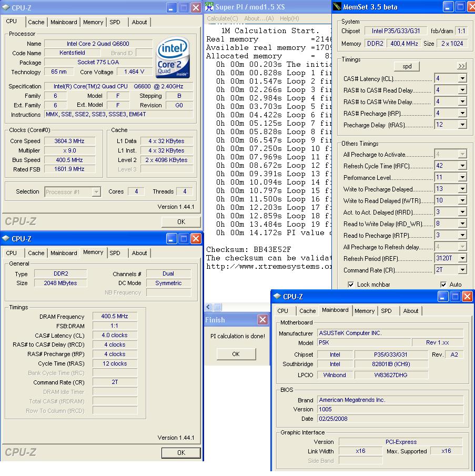Toggle the Auto checkbox in MemSet
The image size is (475, 476).
(443, 285)
